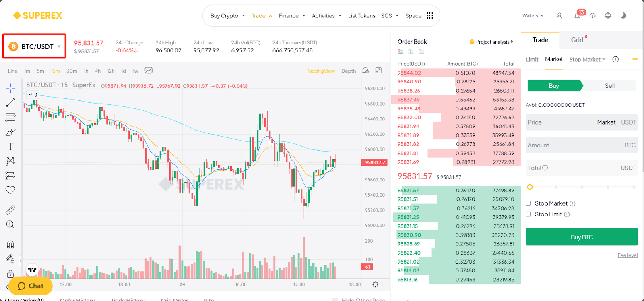Select the chart patterns tool
Screen dimensions: 644x301
(x=10, y=161)
